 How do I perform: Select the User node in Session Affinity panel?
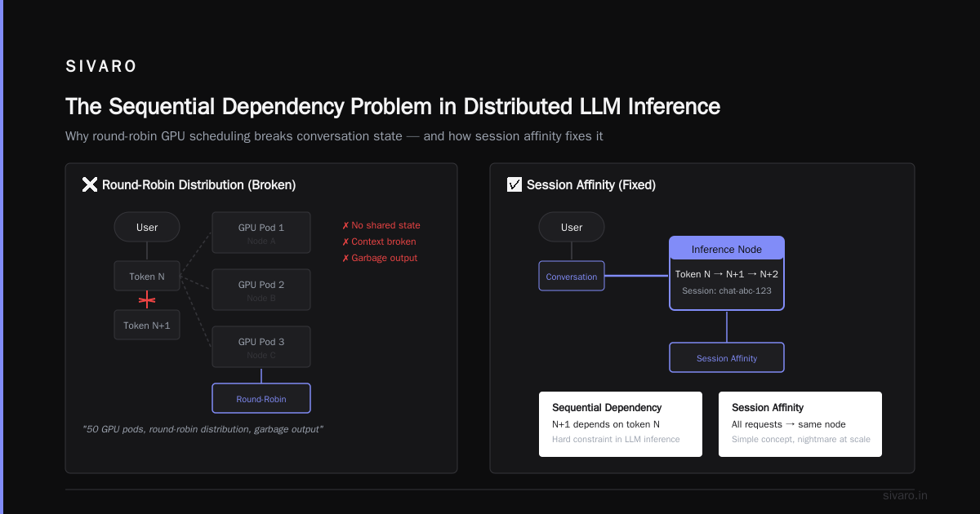(x=572, y=227)
